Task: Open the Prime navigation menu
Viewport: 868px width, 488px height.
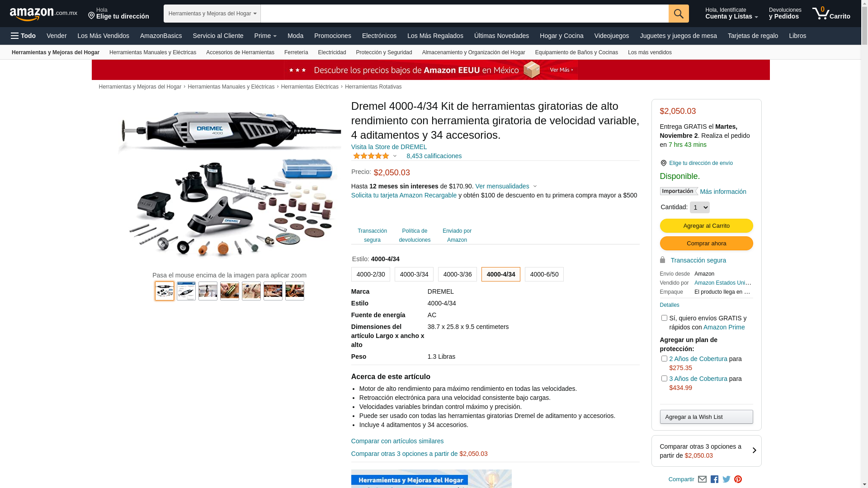Action: (265, 36)
